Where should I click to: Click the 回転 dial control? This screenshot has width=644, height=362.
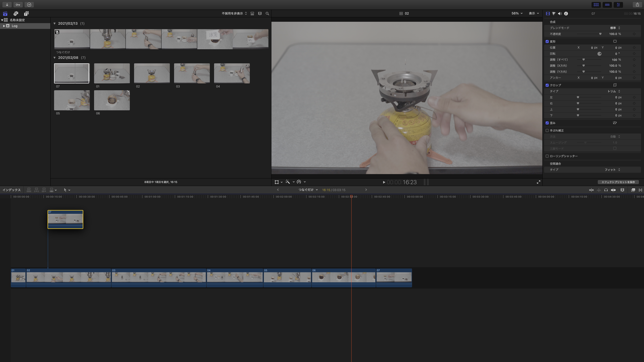[599, 54]
